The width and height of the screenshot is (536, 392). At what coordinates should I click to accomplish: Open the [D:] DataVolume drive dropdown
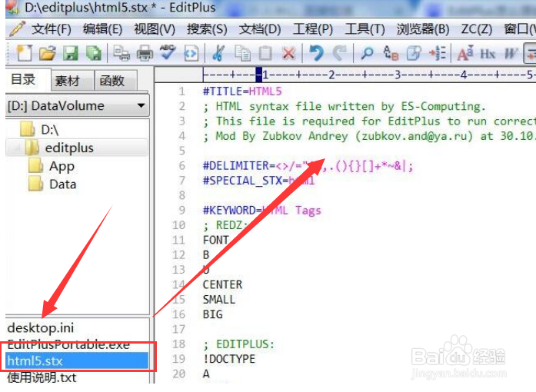coord(77,106)
